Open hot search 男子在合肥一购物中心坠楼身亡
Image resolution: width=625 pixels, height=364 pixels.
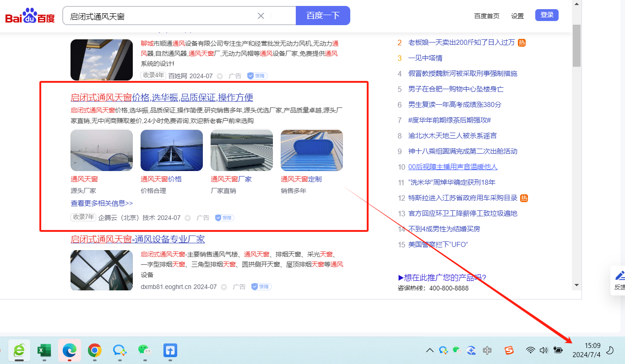pos(456,89)
